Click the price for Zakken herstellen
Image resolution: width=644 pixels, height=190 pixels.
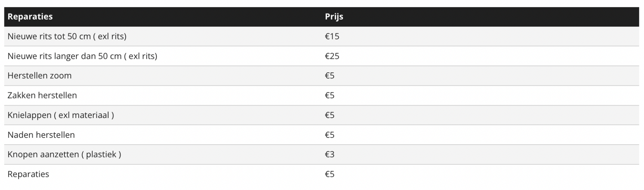tap(330, 96)
